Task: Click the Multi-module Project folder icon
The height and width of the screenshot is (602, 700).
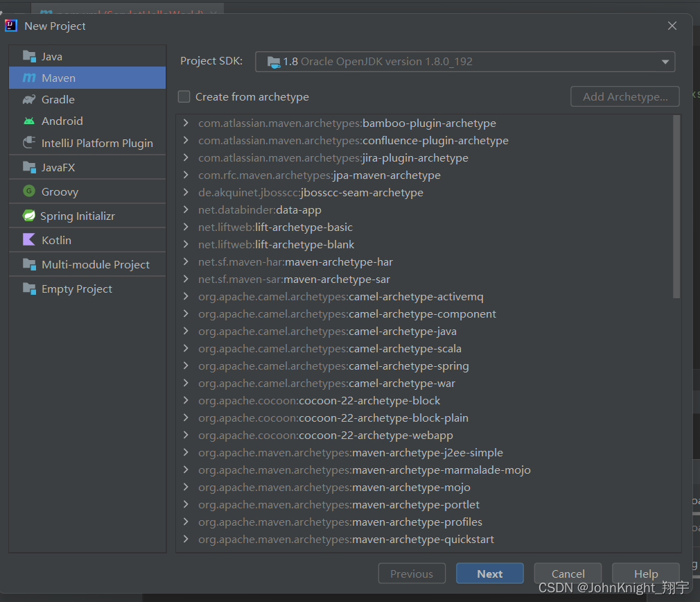Action: pyautogui.click(x=29, y=264)
